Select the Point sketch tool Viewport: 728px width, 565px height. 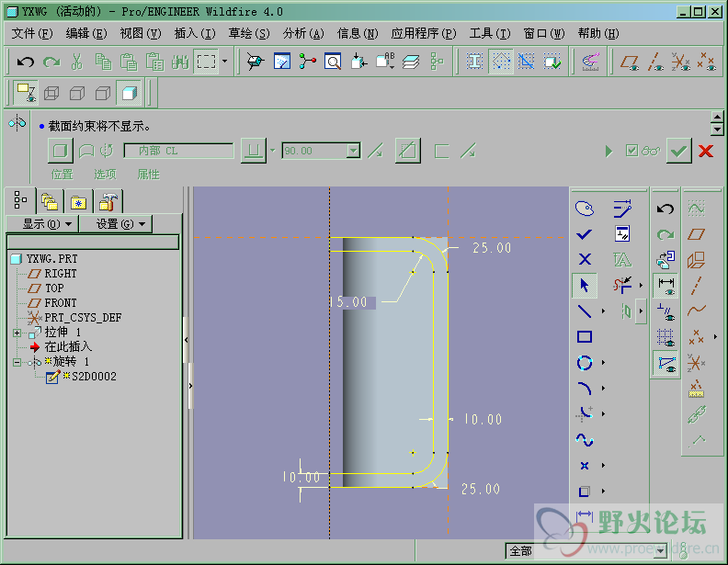(x=585, y=465)
